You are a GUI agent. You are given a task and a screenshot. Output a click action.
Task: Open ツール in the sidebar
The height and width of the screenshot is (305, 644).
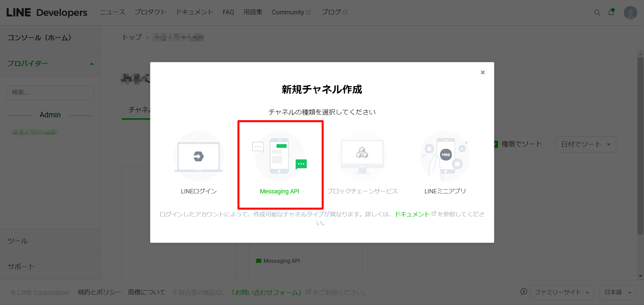click(18, 241)
